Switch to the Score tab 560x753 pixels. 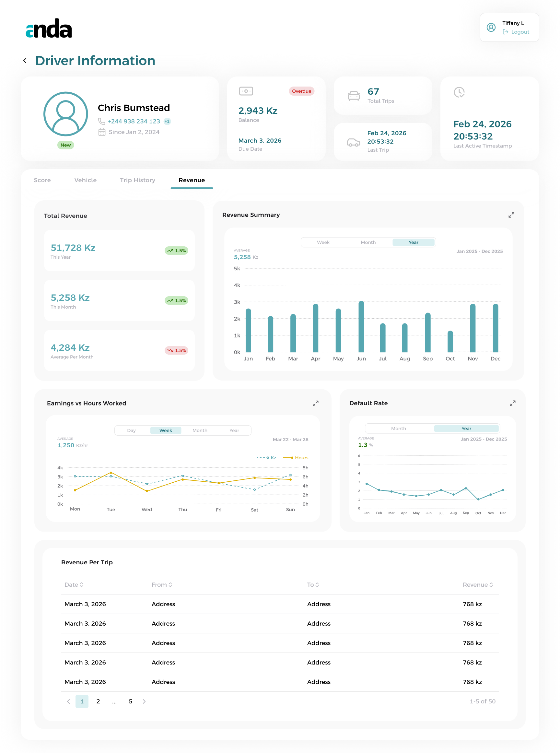coord(42,180)
